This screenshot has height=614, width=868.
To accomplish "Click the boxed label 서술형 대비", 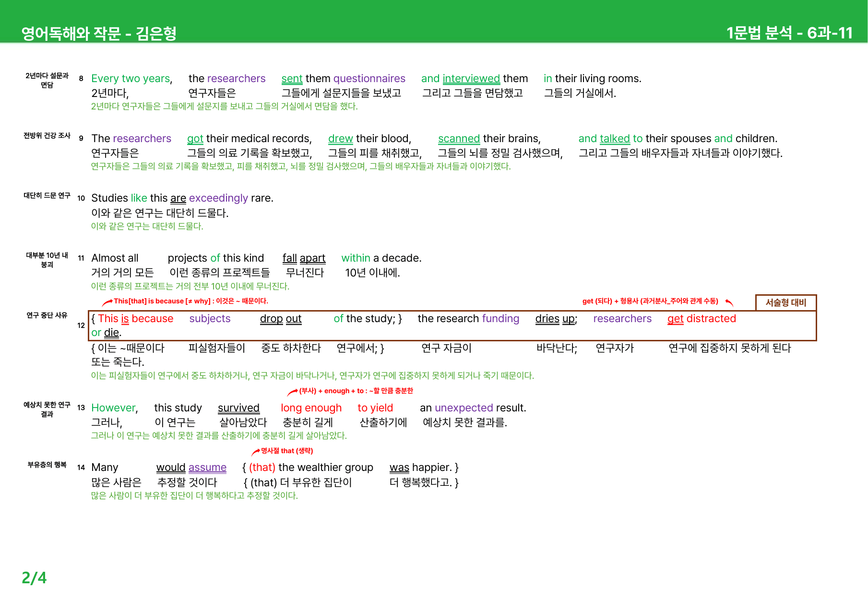I will click(785, 302).
